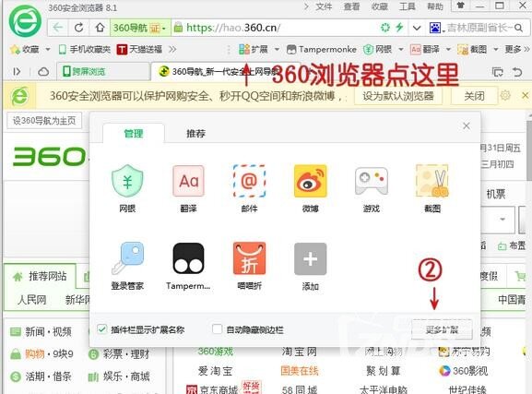This screenshot has height=394, width=532.
Task: Open the 帮助 menu
Action: click(435, 6)
